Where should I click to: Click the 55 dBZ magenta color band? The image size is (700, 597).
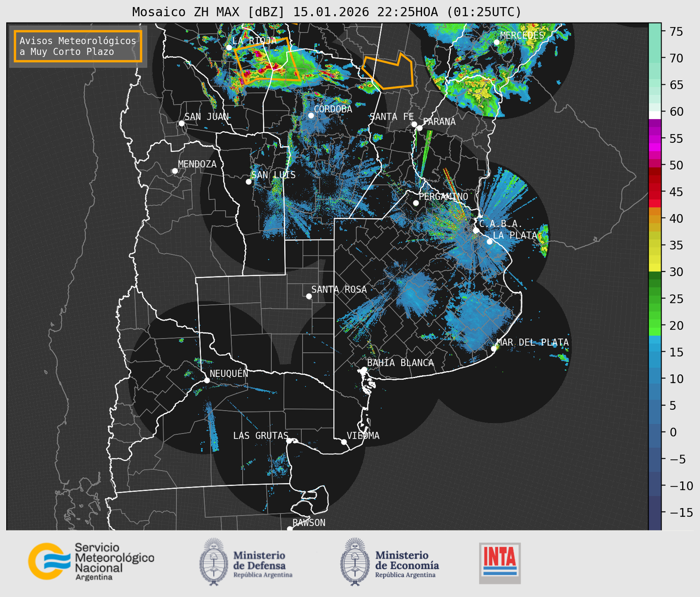point(655,138)
